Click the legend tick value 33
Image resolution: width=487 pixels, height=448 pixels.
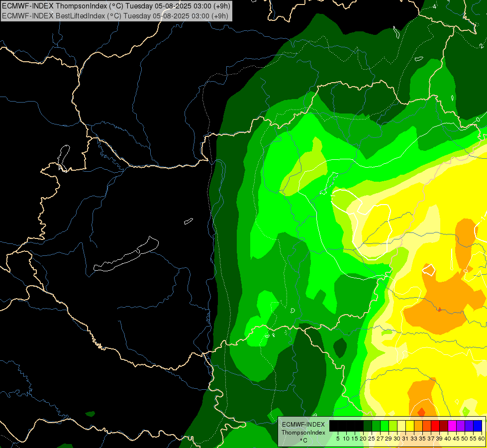pyautogui.click(x=414, y=439)
